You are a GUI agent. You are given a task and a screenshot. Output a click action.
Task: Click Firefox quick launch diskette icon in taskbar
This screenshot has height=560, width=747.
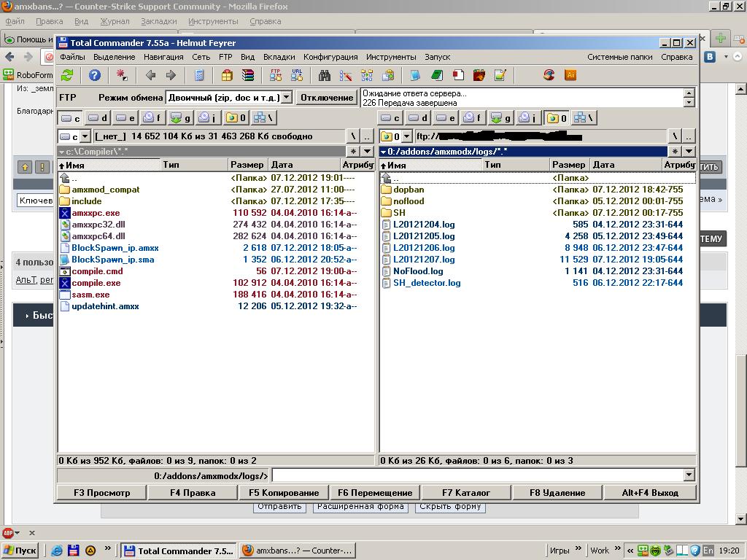[73, 551]
